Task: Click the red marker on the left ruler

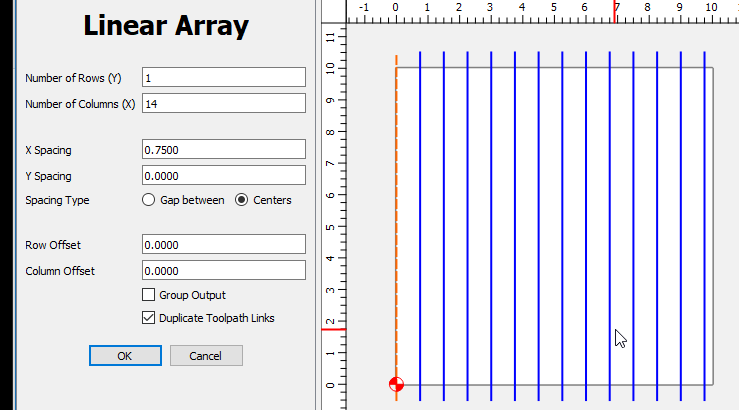Action: (334, 329)
